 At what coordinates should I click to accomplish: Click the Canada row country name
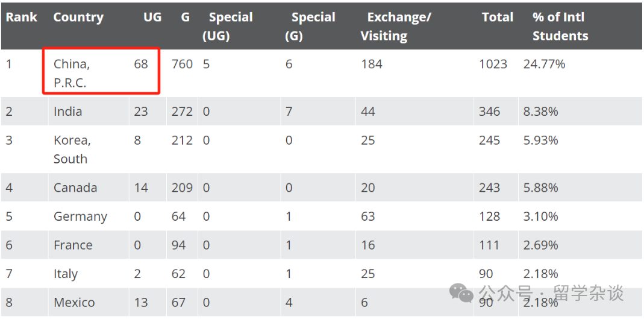(75, 188)
